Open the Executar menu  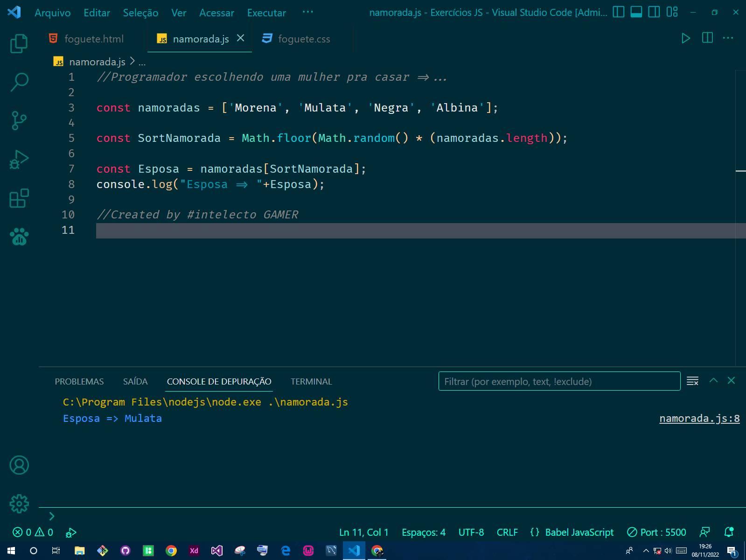266,13
